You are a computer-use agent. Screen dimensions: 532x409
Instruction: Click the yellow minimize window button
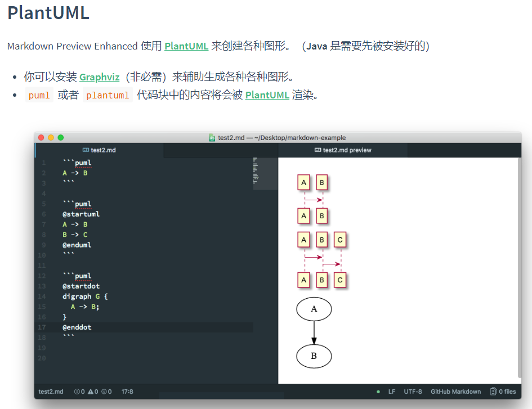coord(51,137)
